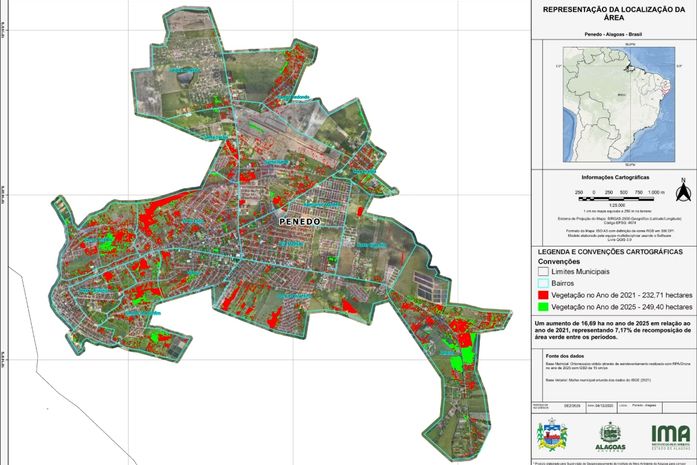Click the 'Legenda e Convenções Cartográficas' heading
This screenshot has height=465, width=697.
click(604, 249)
